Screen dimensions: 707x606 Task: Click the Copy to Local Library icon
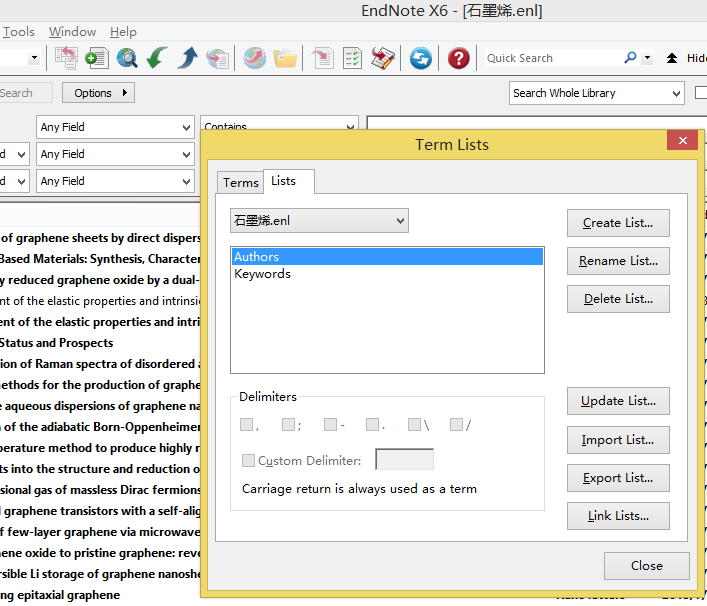(66, 58)
